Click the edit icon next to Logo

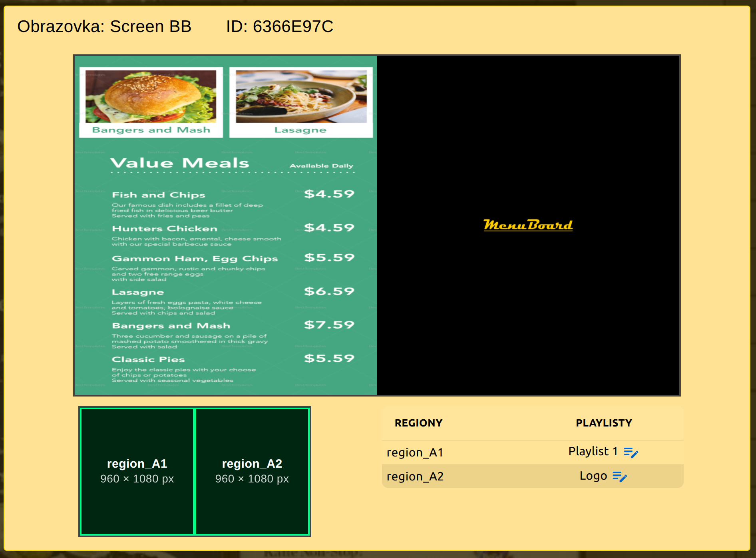[619, 476]
